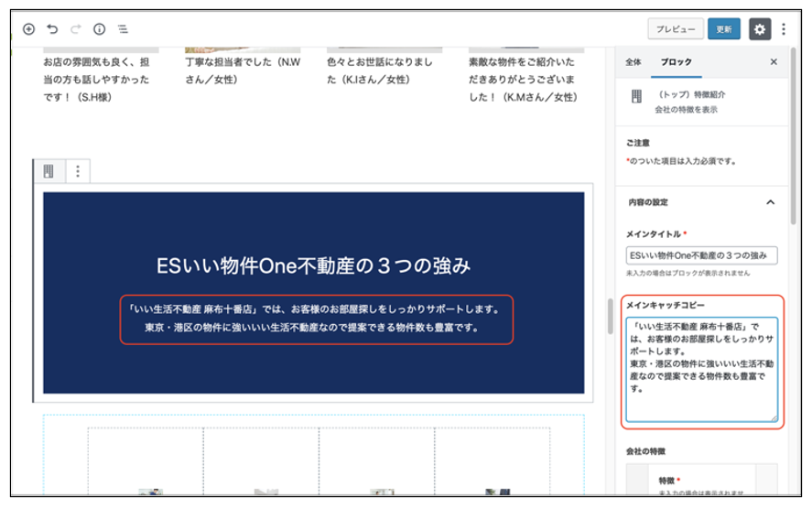Open the top-right more options menu
Screen dimensions: 812x509
pos(784,29)
